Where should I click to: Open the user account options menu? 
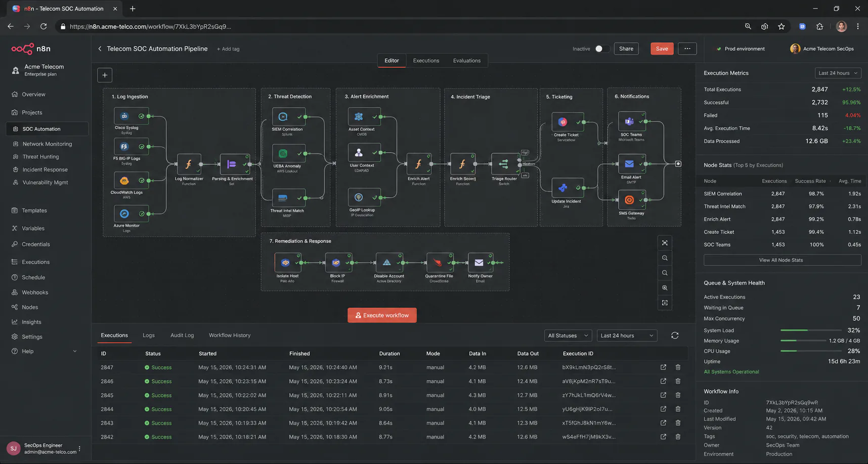pos(79,448)
